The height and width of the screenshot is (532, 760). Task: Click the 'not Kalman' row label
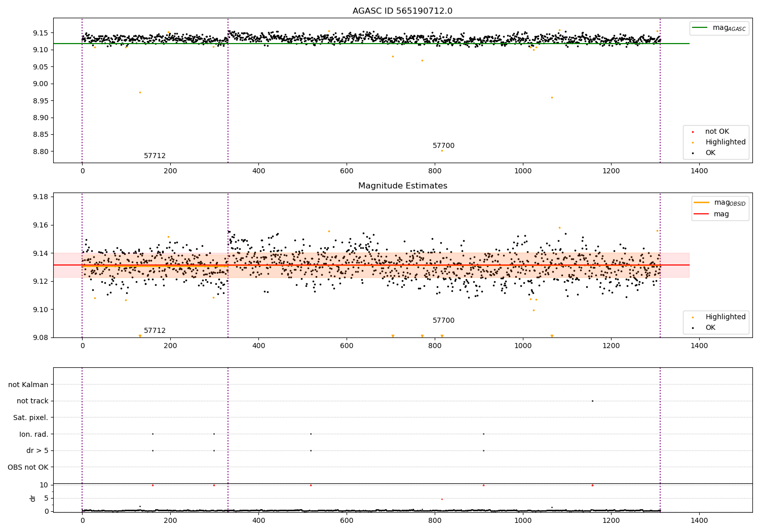click(x=28, y=385)
